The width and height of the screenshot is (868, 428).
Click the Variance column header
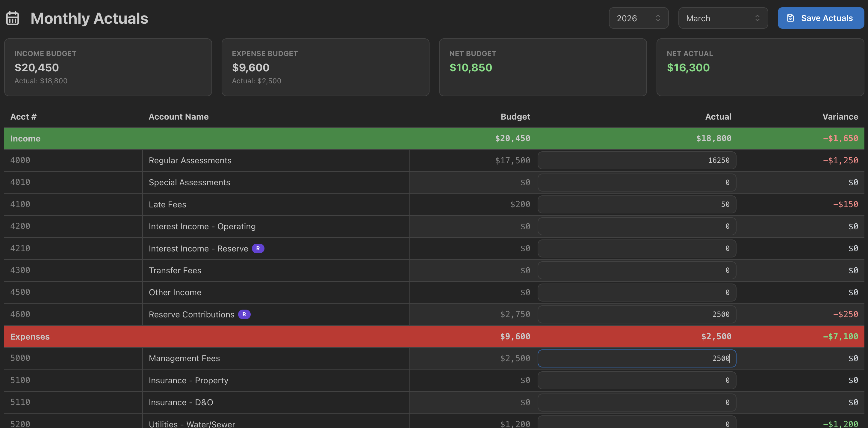840,117
